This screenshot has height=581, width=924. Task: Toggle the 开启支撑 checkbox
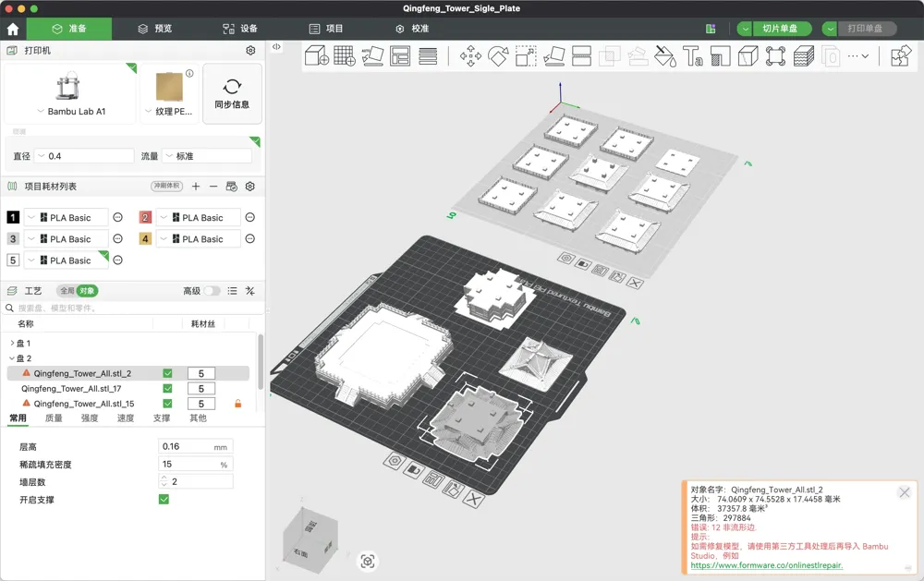(164, 499)
